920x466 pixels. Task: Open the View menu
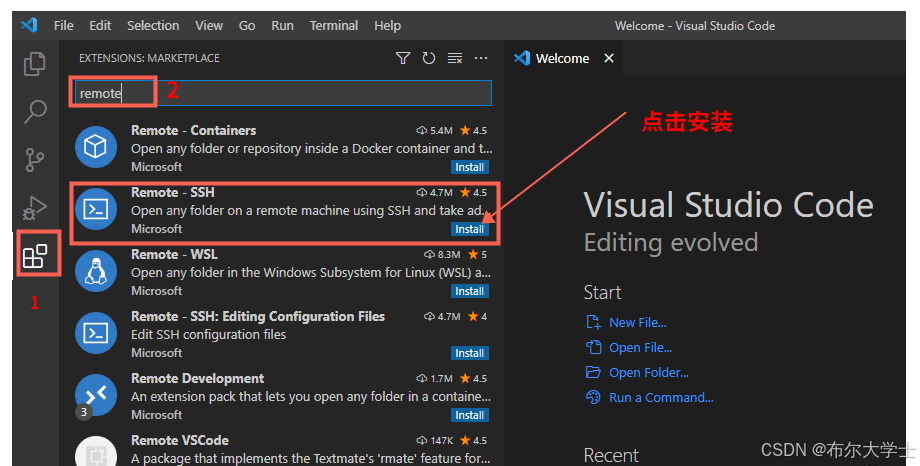(x=209, y=26)
